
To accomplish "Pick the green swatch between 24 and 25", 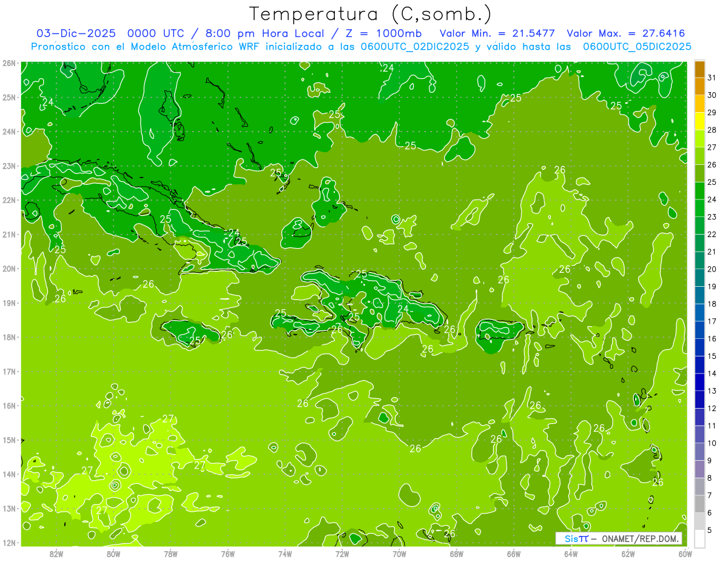I will coord(699,191).
